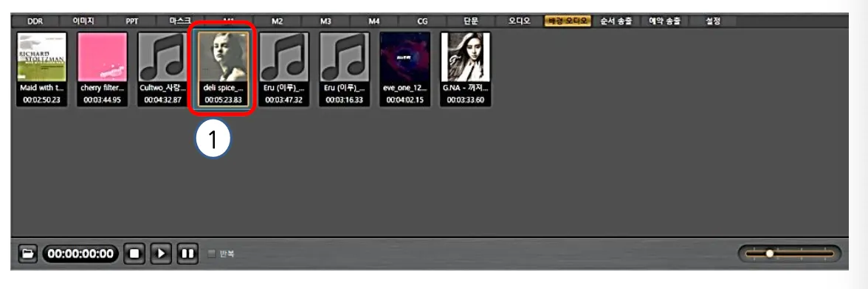Open the 단문 tab
Viewport: 868px width, 289px height.
coord(471,21)
